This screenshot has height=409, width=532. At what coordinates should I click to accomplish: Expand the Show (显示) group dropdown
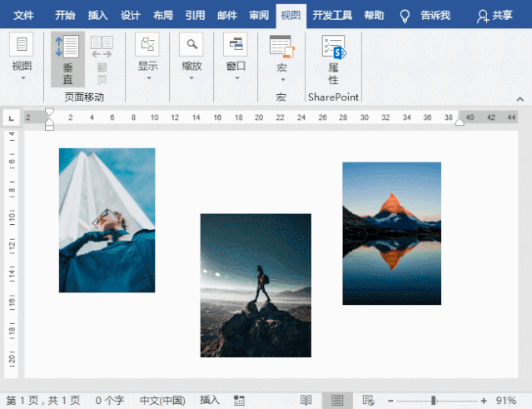pos(147,57)
